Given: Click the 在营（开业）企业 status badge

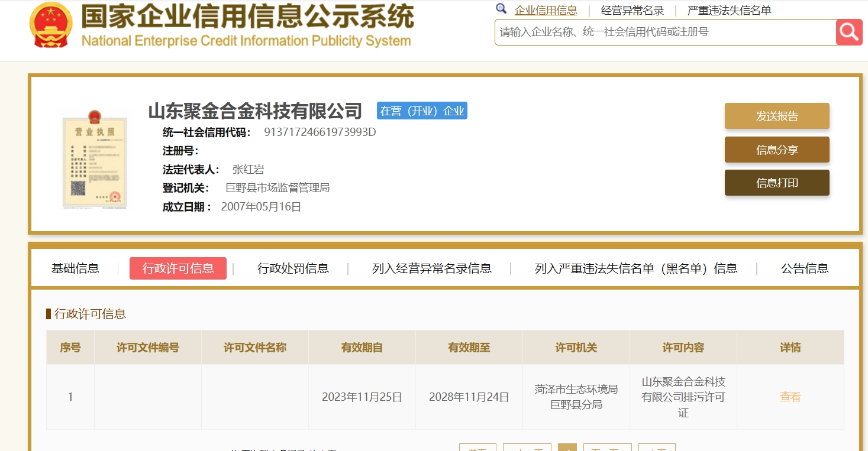Looking at the screenshot, I should coord(422,111).
